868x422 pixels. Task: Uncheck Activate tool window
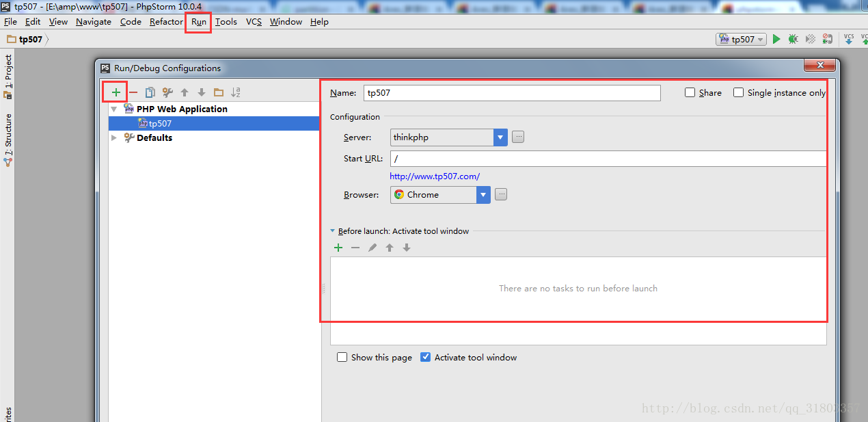[x=426, y=357]
